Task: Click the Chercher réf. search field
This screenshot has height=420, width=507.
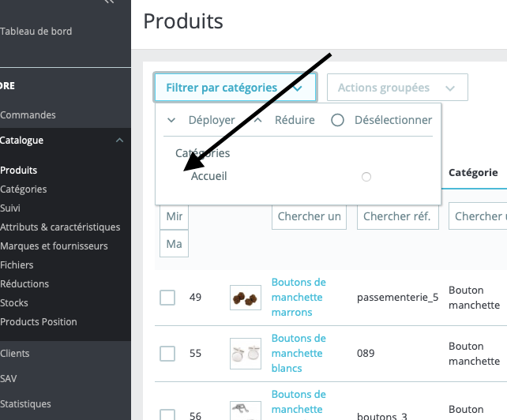Action: (398, 216)
